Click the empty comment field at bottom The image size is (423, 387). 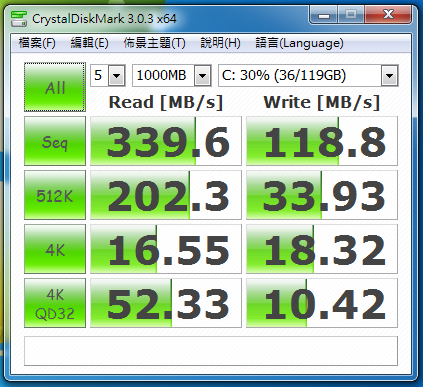pos(211,351)
